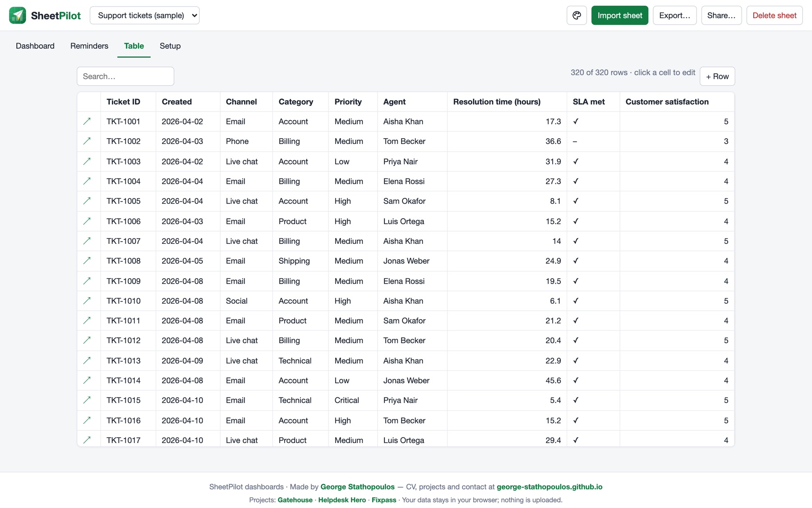Select the Table tab

point(134,46)
